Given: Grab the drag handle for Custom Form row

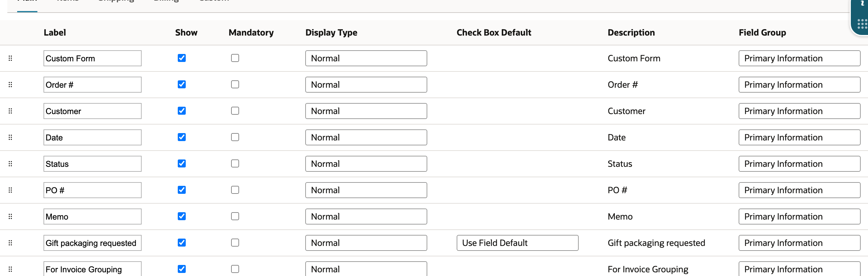Looking at the screenshot, I should pyautogui.click(x=10, y=58).
